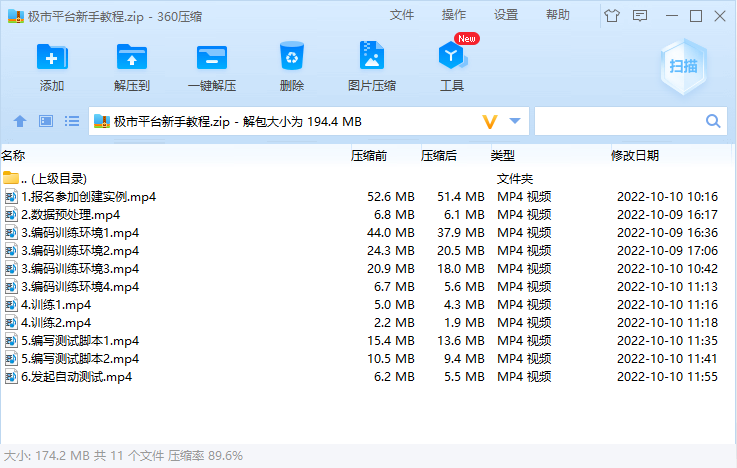Click the 添加 (Add) toolbar icon
The width and height of the screenshot is (737, 468).
tap(52, 58)
